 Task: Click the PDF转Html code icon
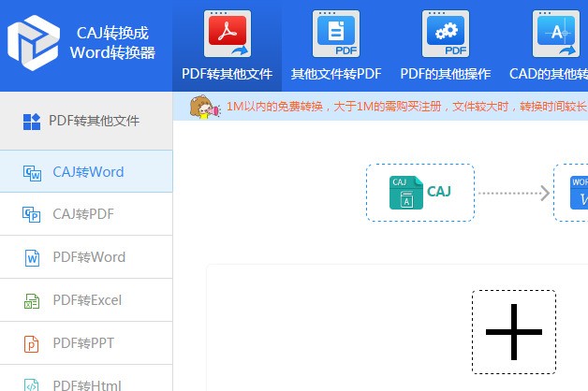click(x=32, y=384)
